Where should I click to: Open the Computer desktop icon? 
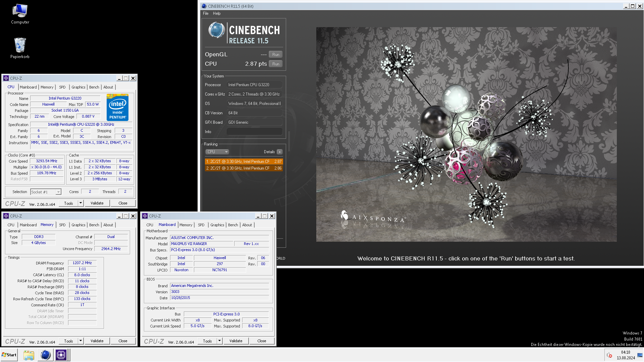(x=20, y=14)
